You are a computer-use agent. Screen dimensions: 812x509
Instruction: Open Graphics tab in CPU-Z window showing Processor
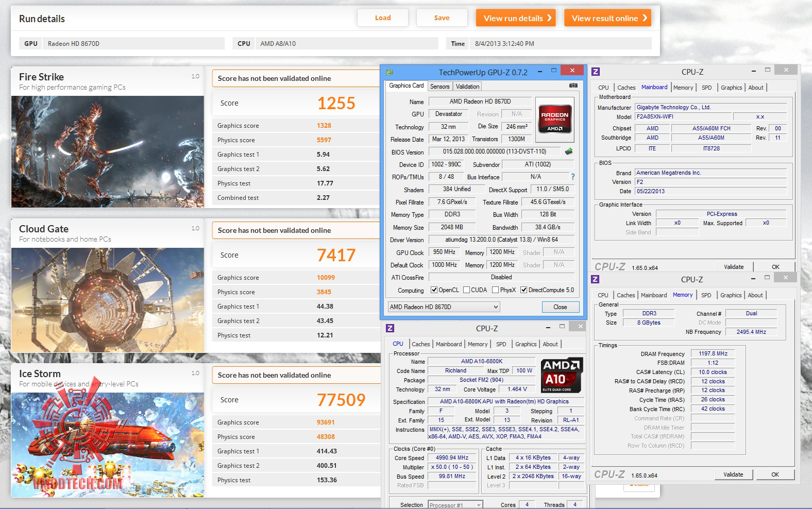click(526, 344)
